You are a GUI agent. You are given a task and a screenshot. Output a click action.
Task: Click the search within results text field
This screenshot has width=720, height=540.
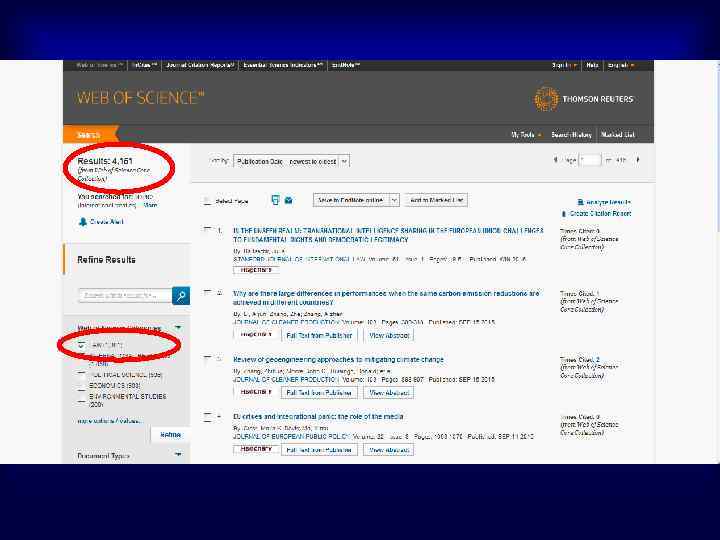[125, 295]
